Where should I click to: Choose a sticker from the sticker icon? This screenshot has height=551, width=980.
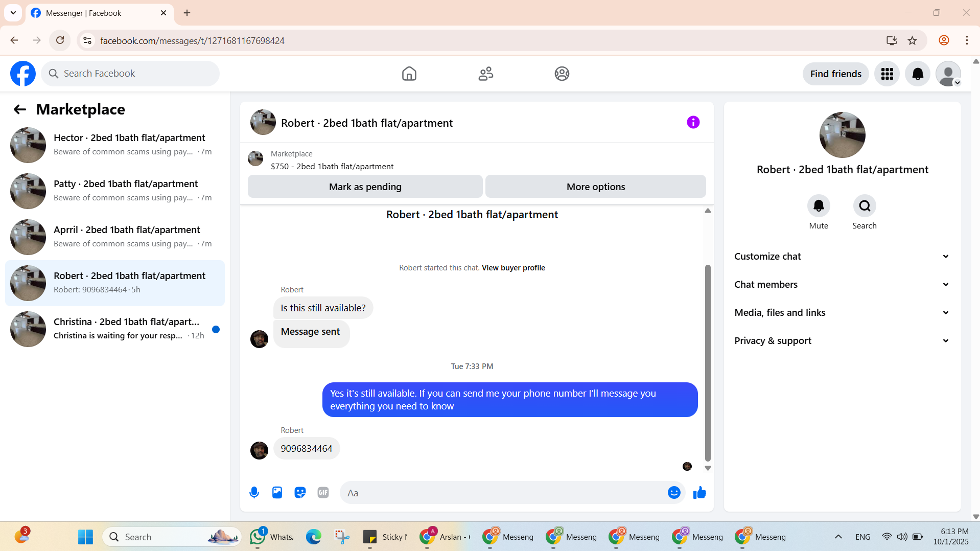[300, 493]
